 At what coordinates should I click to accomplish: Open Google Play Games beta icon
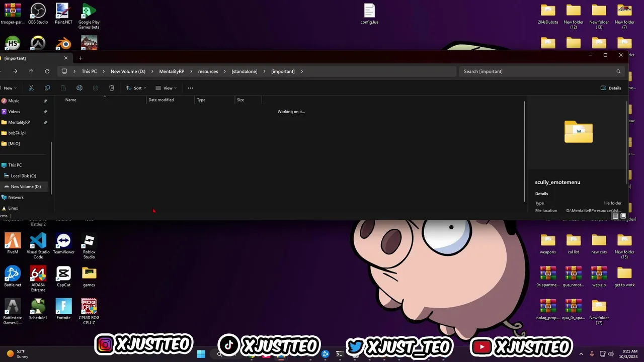[x=89, y=17]
